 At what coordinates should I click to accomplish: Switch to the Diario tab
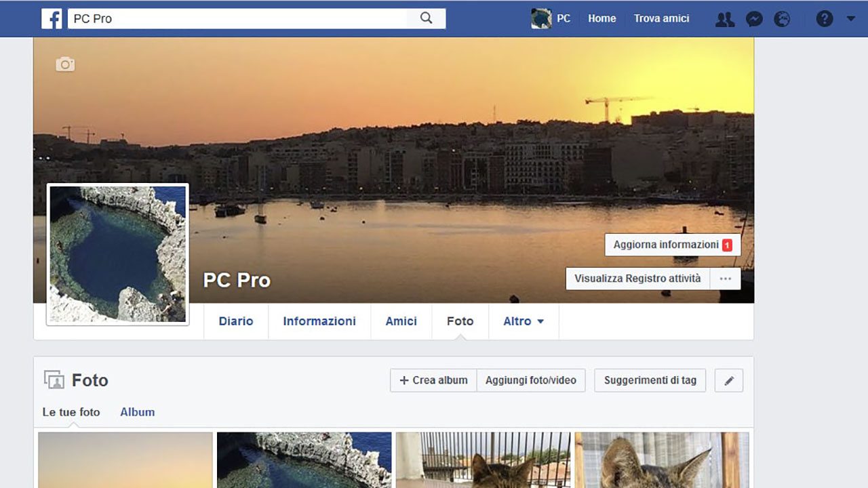coord(236,321)
